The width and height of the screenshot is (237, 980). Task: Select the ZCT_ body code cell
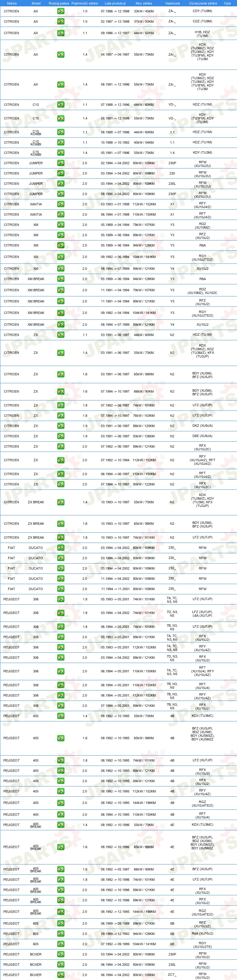172,975
